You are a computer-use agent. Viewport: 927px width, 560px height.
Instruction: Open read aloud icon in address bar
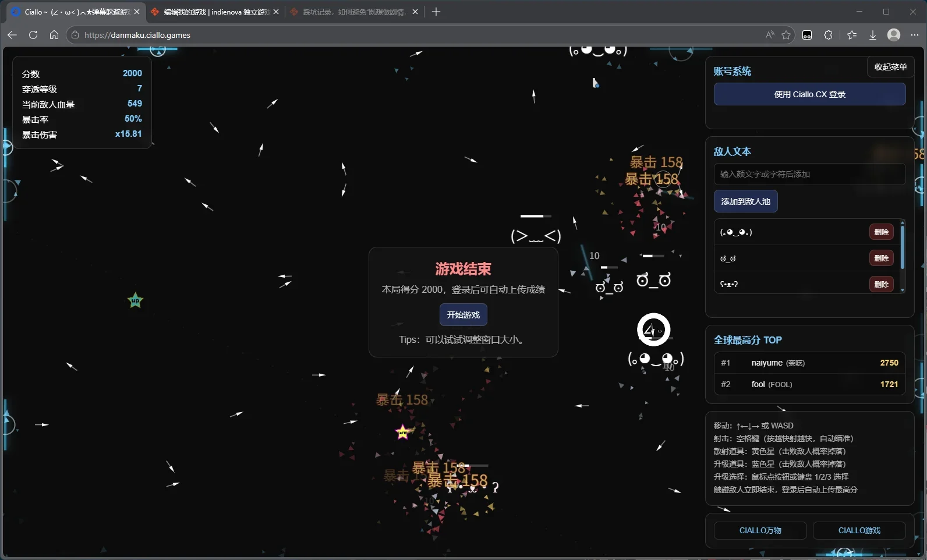click(x=770, y=35)
